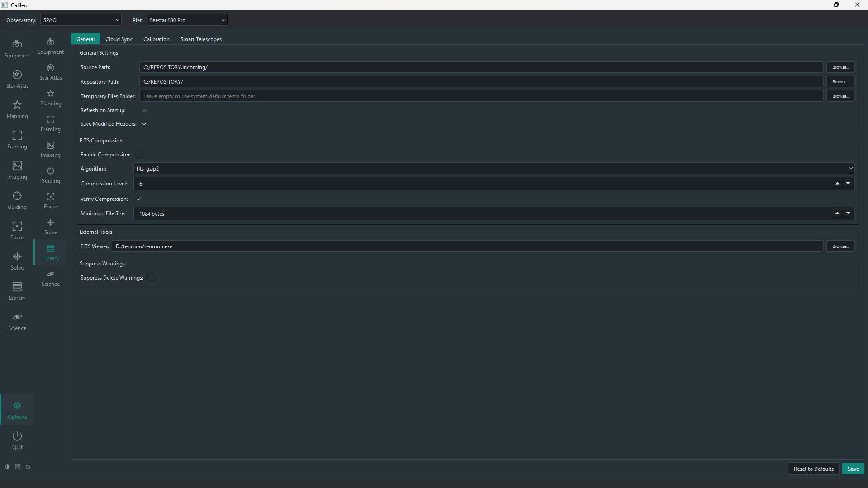This screenshot has width=868, height=488.
Task: Select Equipment in the Options sub-sidebar
Action: tap(51, 46)
